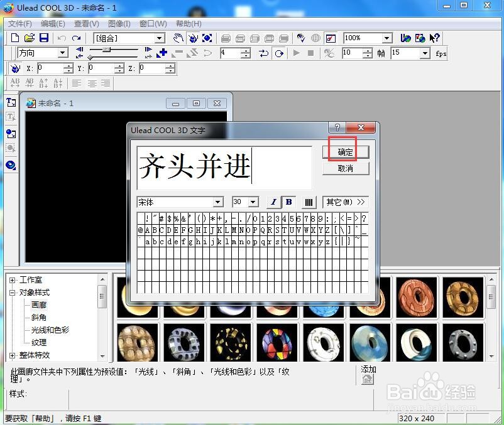Open the font size 30 dropdown
Screen dimensions: 504x425
(x=253, y=202)
